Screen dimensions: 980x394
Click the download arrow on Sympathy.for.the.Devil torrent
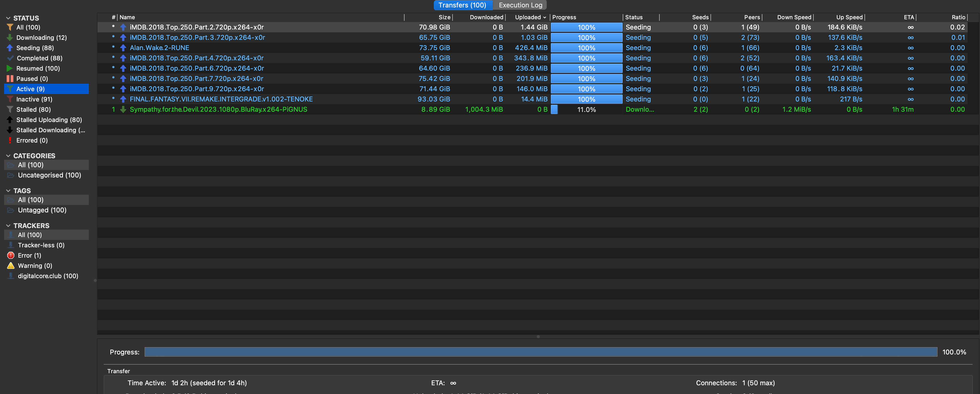(123, 110)
